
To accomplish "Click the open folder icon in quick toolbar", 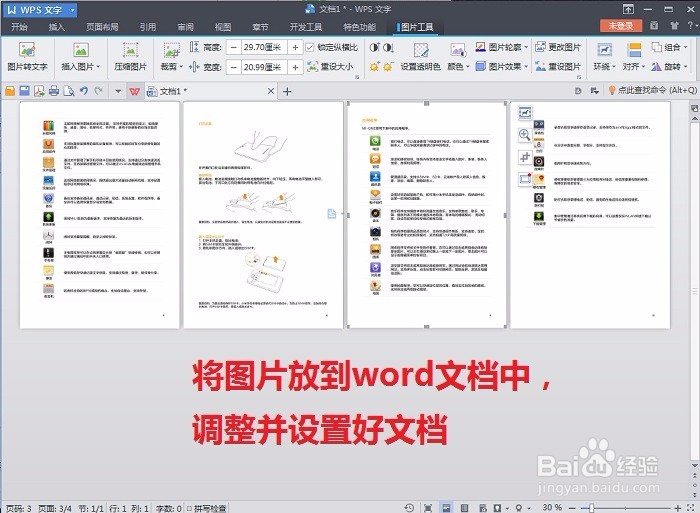I will 10,91.
